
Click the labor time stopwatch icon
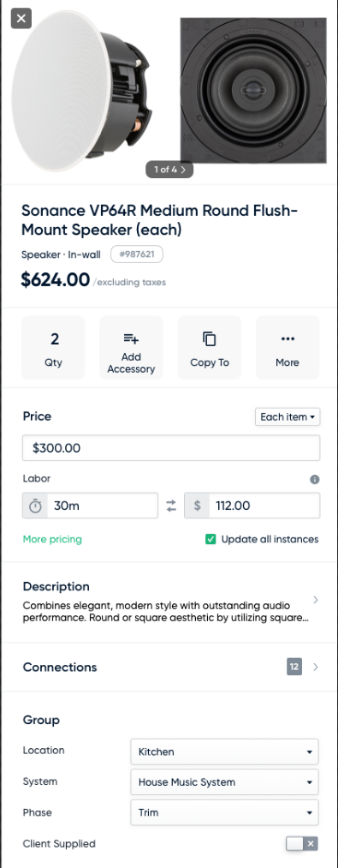(35, 506)
